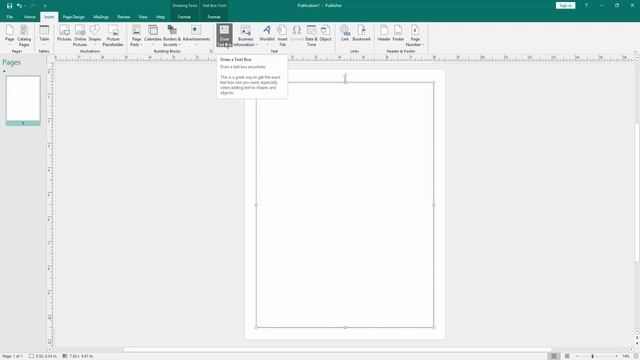
Task: Open Borders & Accents gallery
Action: 172,36
